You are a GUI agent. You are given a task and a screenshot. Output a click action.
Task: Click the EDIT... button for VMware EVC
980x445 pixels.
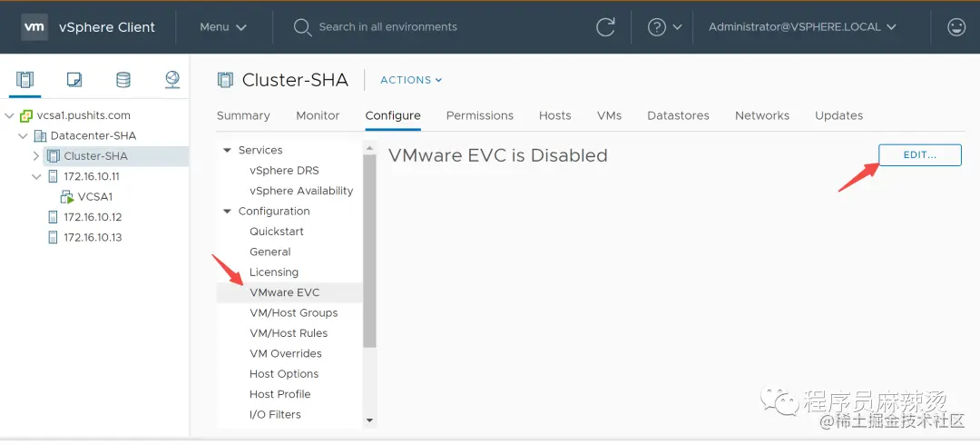[920, 155]
